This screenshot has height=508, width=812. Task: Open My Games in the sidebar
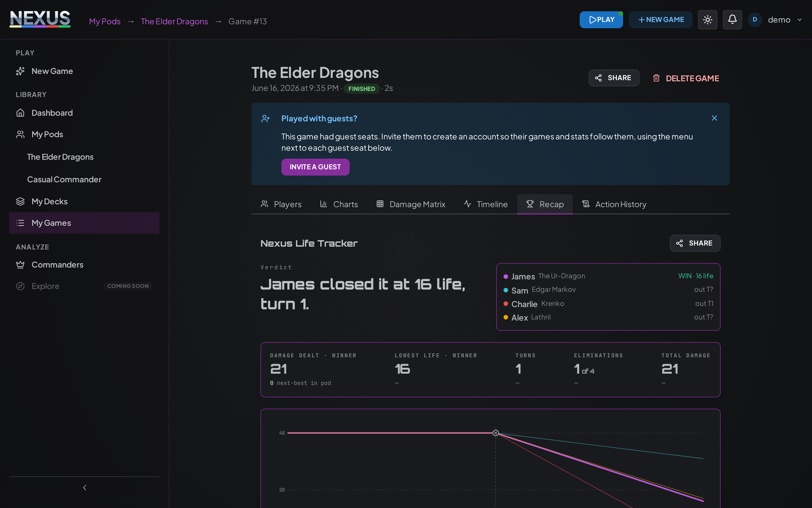84,223
